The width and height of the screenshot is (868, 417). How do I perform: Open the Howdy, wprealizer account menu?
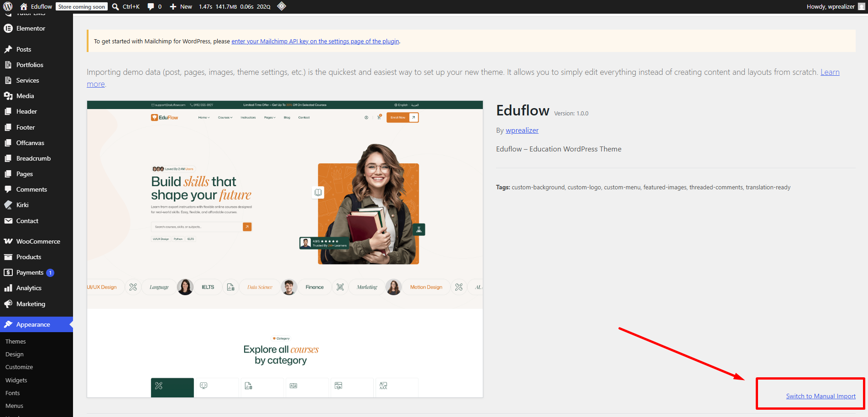[836, 6]
